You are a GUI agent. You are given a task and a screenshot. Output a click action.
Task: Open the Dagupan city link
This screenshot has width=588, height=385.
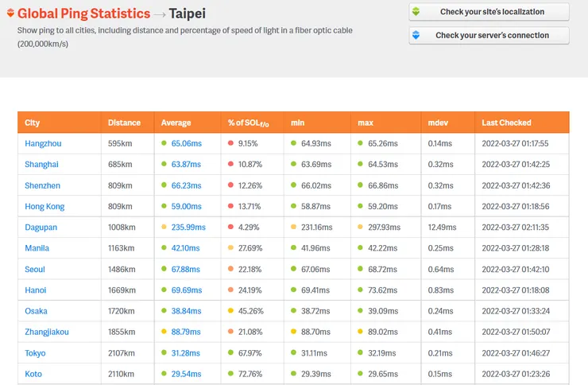point(42,227)
